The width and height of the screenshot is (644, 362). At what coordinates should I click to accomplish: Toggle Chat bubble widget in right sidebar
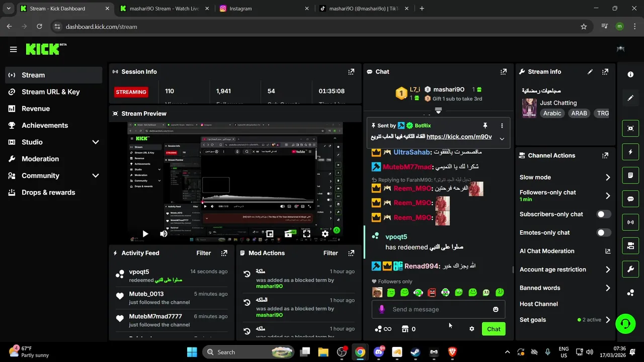[630, 199]
